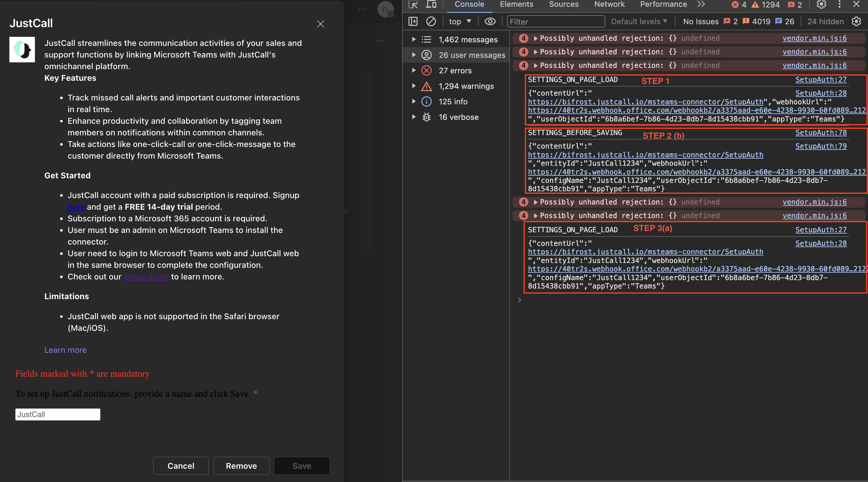This screenshot has width=868, height=482.
Task: Click the console prompt chevron
Action: (x=520, y=300)
